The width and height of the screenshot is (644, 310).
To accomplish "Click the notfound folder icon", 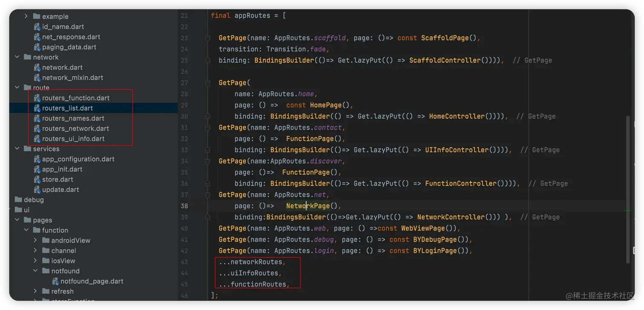I will point(46,271).
